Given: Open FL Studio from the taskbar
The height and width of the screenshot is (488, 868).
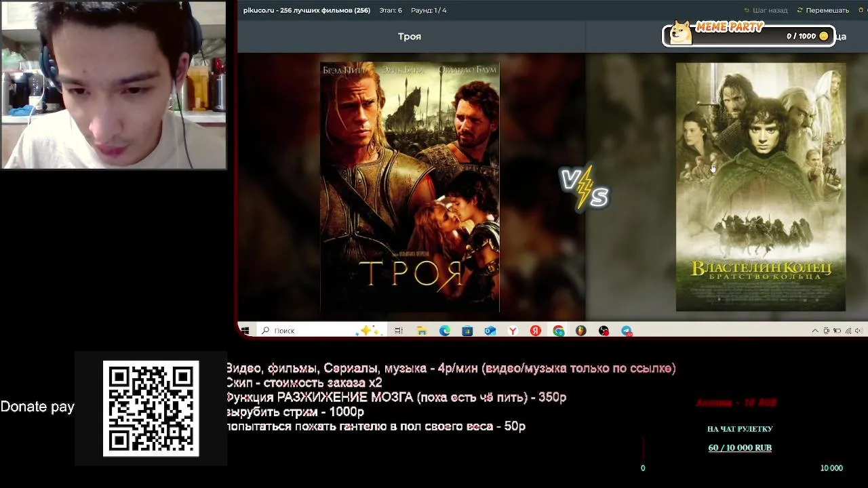Looking at the screenshot, I should (x=581, y=331).
